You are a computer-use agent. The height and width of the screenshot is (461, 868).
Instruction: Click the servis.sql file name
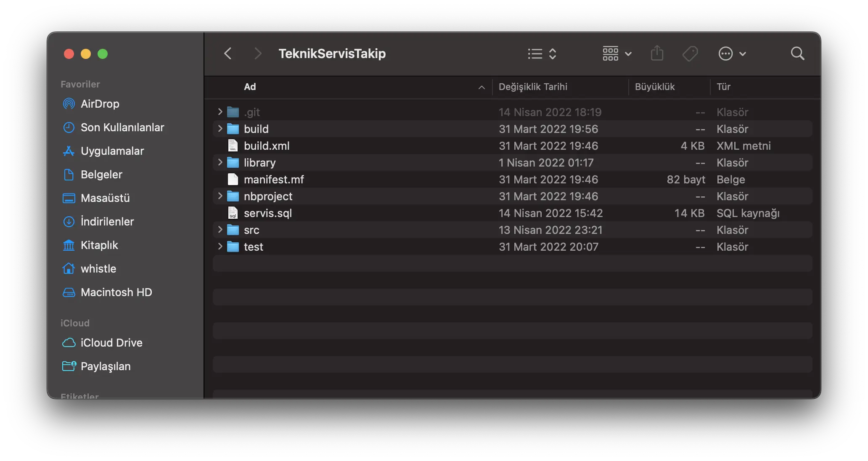pyautogui.click(x=268, y=213)
